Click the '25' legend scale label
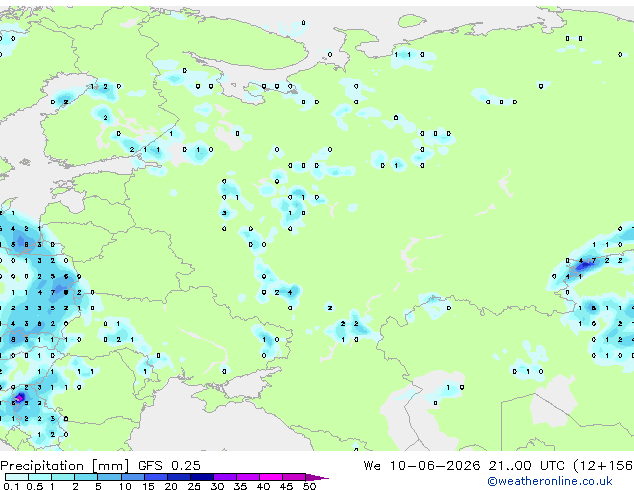This screenshot has width=634, height=490. 194,486
